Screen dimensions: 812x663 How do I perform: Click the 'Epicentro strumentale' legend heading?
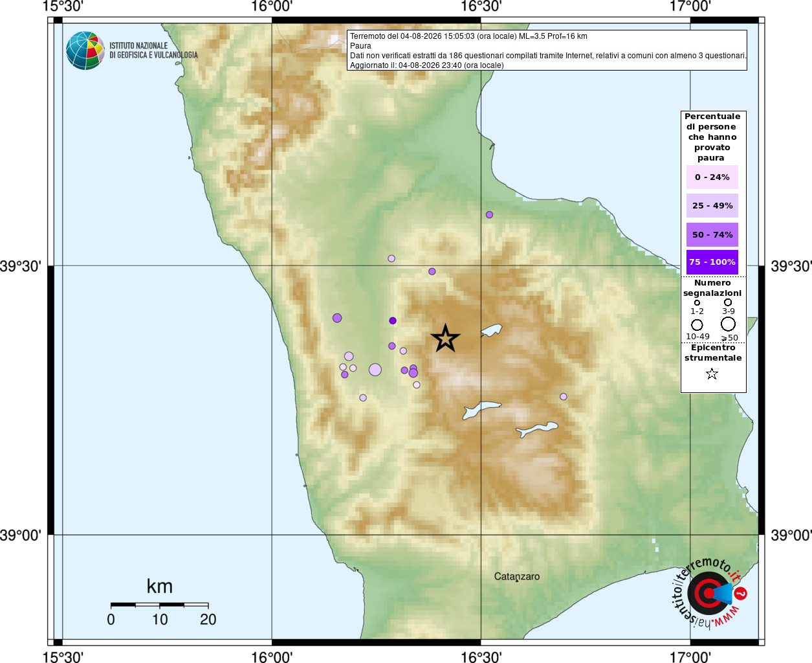pyautogui.click(x=713, y=352)
